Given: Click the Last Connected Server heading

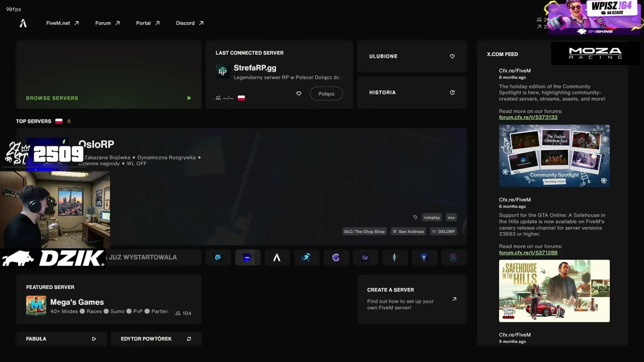Looking at the screenshot, I should (250, 53).
